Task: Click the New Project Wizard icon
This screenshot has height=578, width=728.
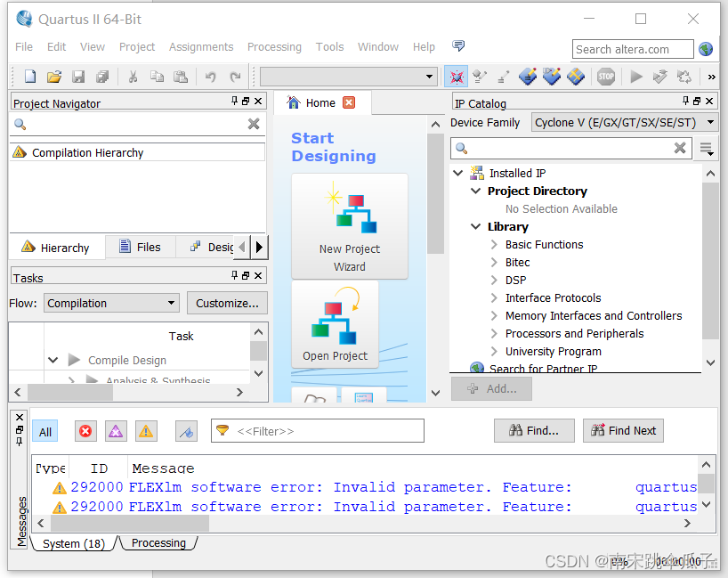Action: [x=350, y=226]
